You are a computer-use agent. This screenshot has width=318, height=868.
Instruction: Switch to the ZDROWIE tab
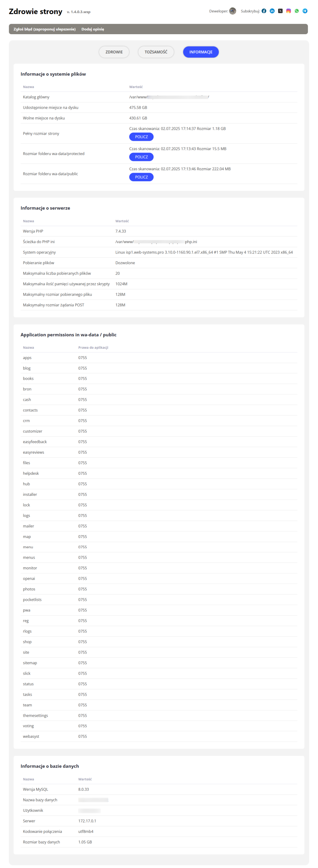click(x=114, y=52)
